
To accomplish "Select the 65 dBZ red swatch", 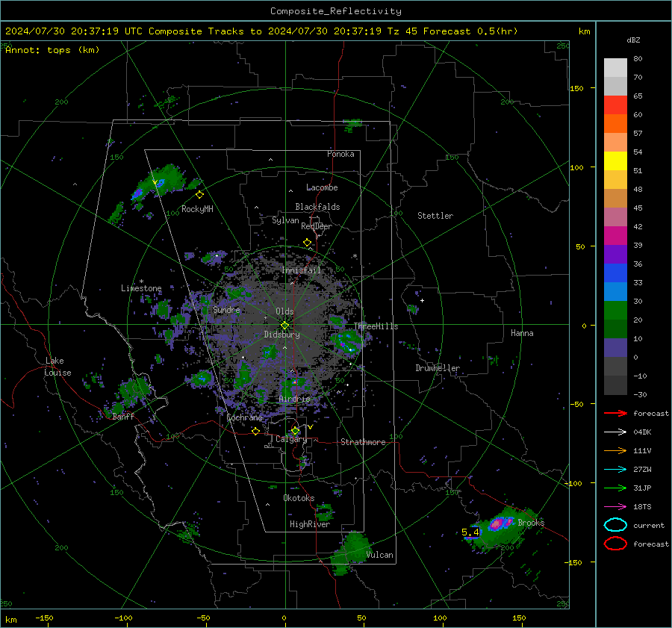I will pos(615,105).
